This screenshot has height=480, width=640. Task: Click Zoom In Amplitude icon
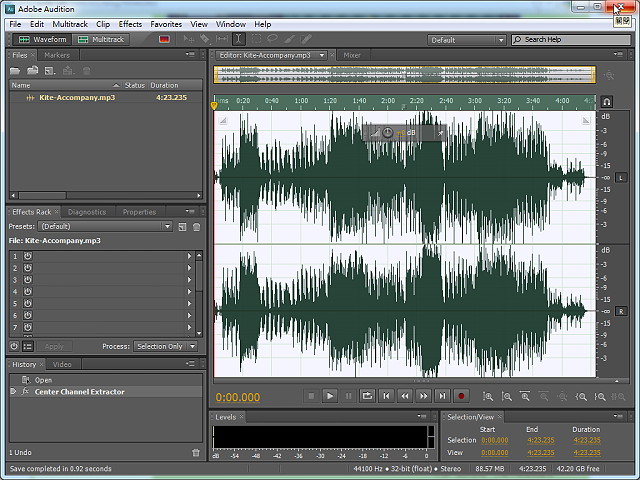click(x=488, y=396)
